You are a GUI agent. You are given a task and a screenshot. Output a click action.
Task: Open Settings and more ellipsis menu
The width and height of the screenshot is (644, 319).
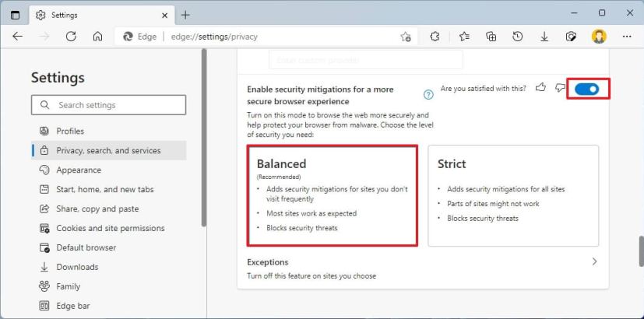point(627,37)
